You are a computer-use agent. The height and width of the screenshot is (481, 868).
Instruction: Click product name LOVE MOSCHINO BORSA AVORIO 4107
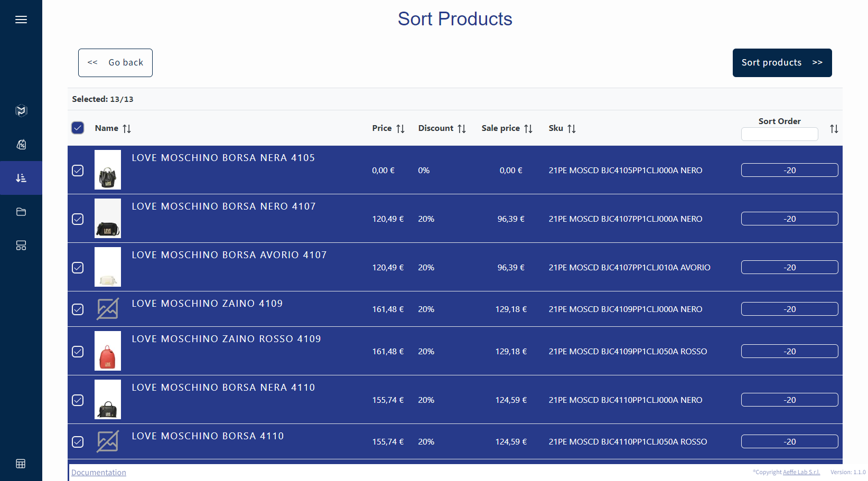click(x=229, y=255)
